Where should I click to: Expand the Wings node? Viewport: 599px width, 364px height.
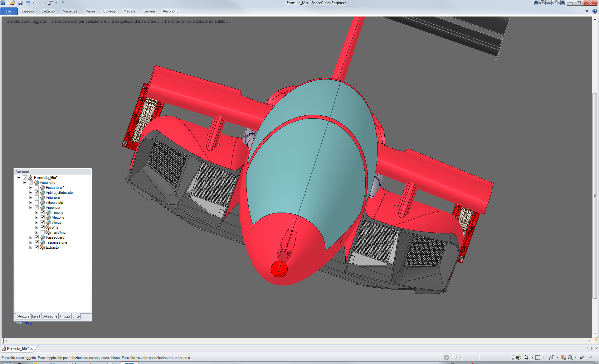(x=37, y=223)
